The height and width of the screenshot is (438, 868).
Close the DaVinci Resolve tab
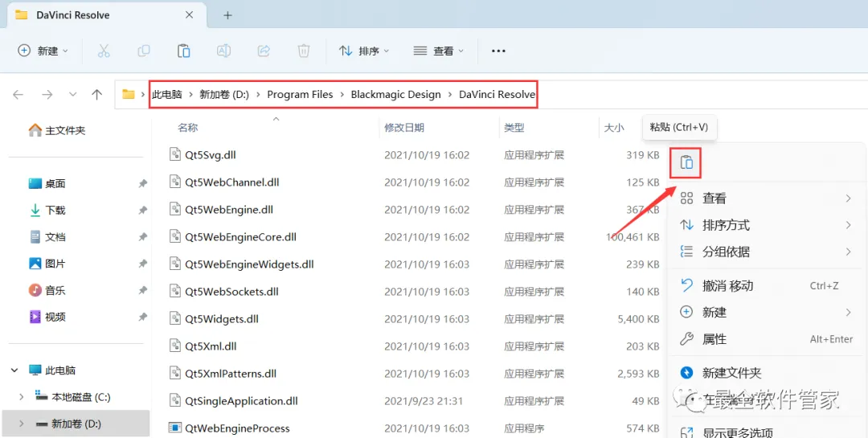coord(190,15)
